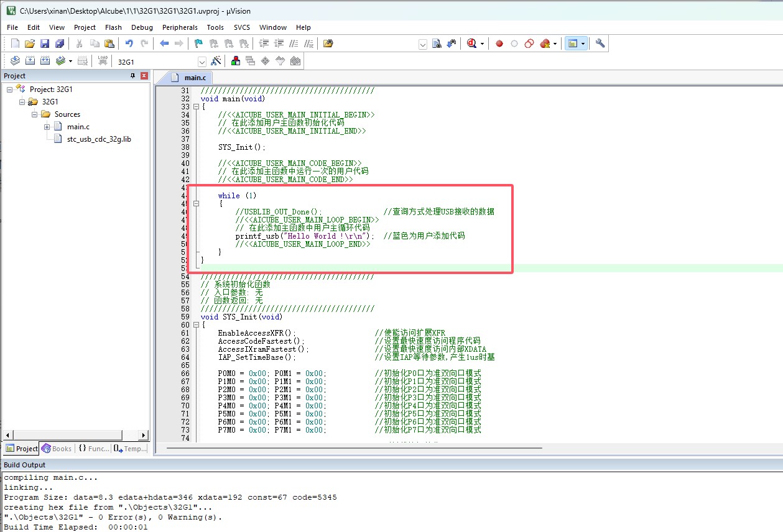Undo the last edit with the Undo arrow
The width and height of the screenshot is (783, 532).
[x=129, y=44]
